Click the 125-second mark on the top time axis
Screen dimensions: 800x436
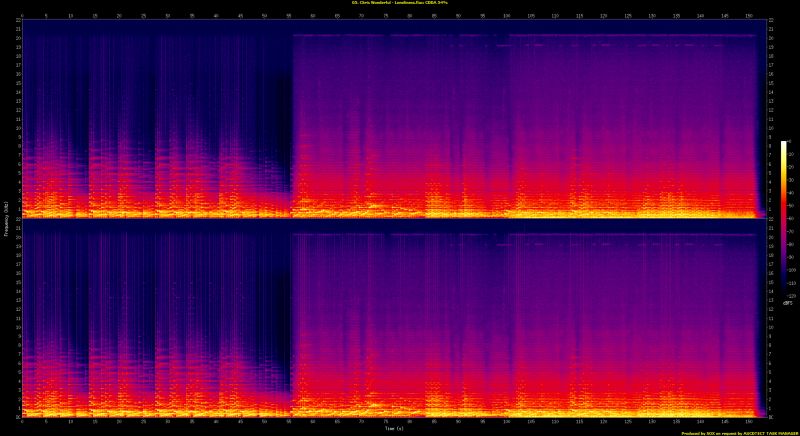click(628, 16)
